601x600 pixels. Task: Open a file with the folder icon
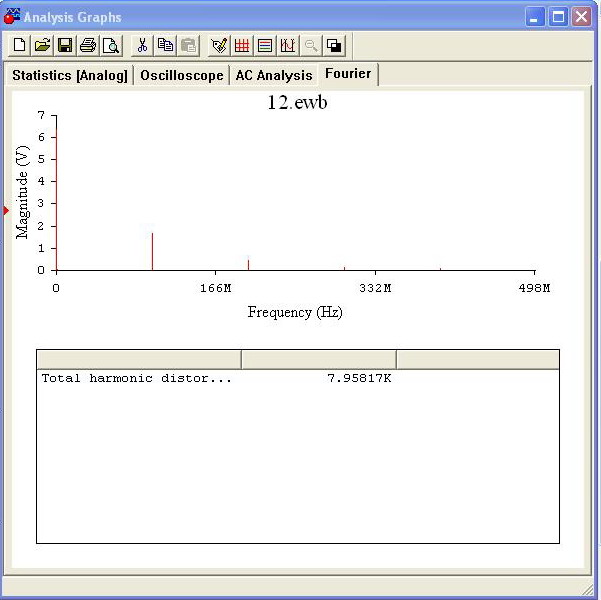42,46
